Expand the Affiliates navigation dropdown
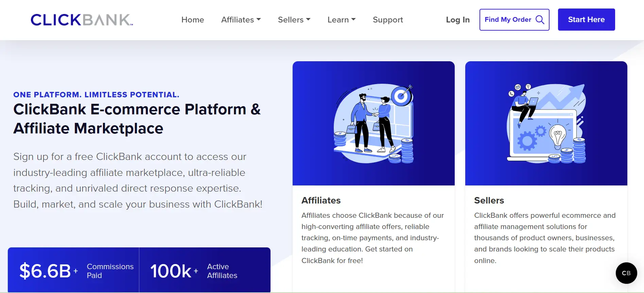644x293 pixels. 241,20
